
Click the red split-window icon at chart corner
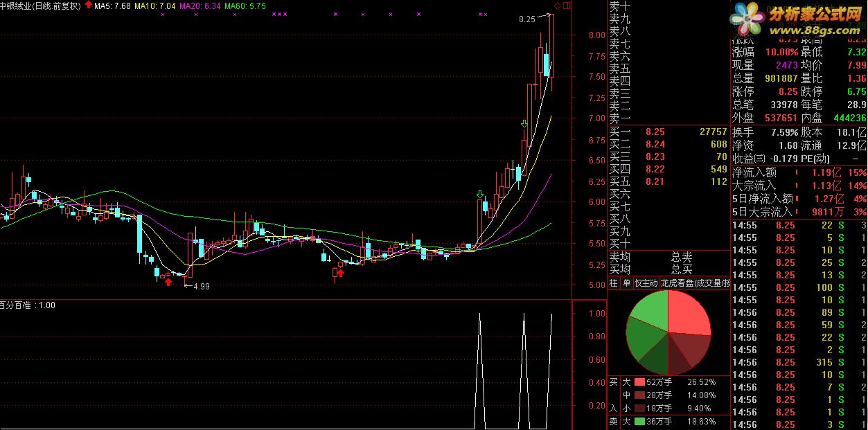point(567,6)
